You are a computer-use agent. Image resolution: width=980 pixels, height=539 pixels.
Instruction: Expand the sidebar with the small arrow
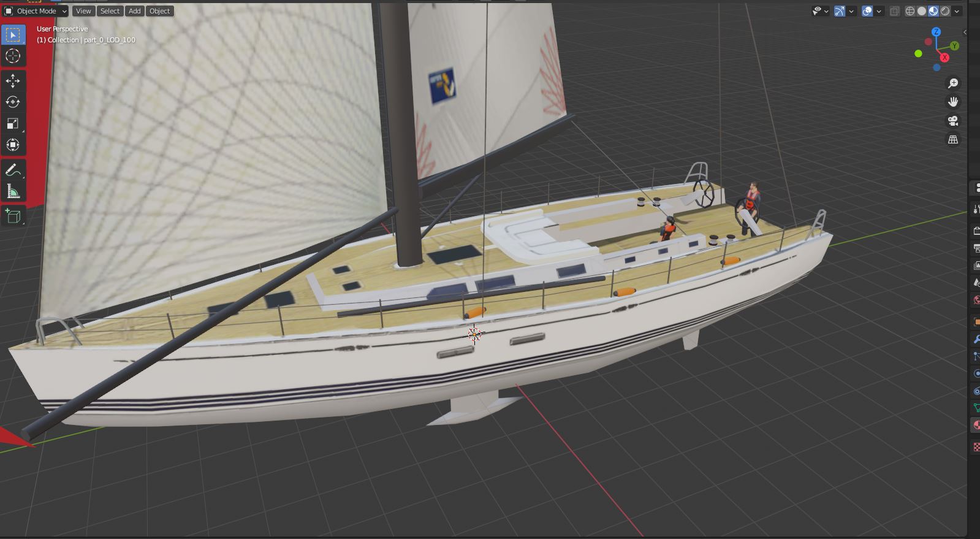965,32
